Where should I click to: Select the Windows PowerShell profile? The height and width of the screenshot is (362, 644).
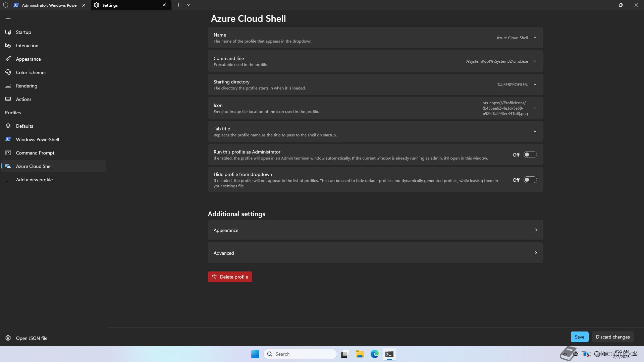(x=37, y=139)
